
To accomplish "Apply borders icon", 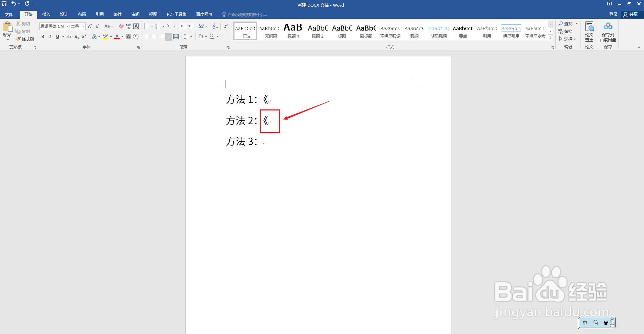I will (x=212, y=37).
